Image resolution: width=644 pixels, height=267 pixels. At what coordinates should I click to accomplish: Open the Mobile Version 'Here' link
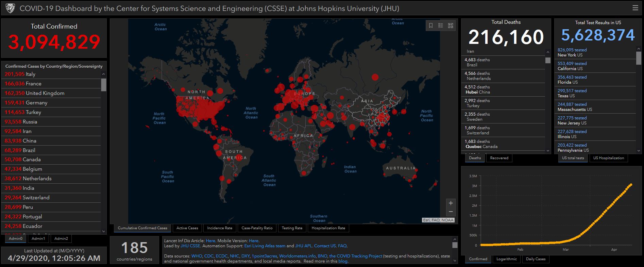254,241
